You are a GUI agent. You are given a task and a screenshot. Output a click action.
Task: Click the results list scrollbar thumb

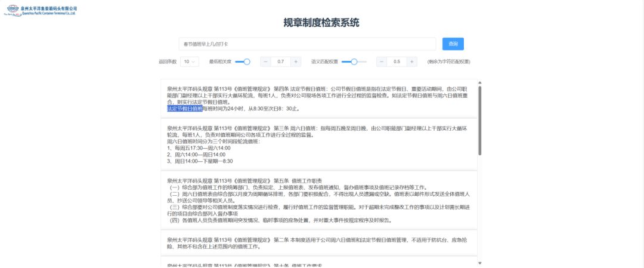(479, 121)
